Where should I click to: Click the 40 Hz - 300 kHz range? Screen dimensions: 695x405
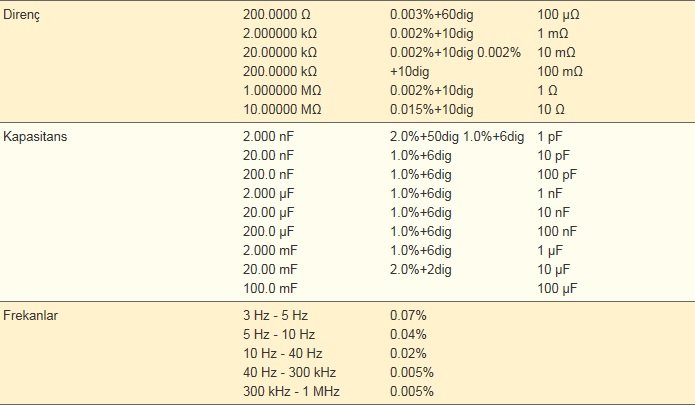click(289, 372)
